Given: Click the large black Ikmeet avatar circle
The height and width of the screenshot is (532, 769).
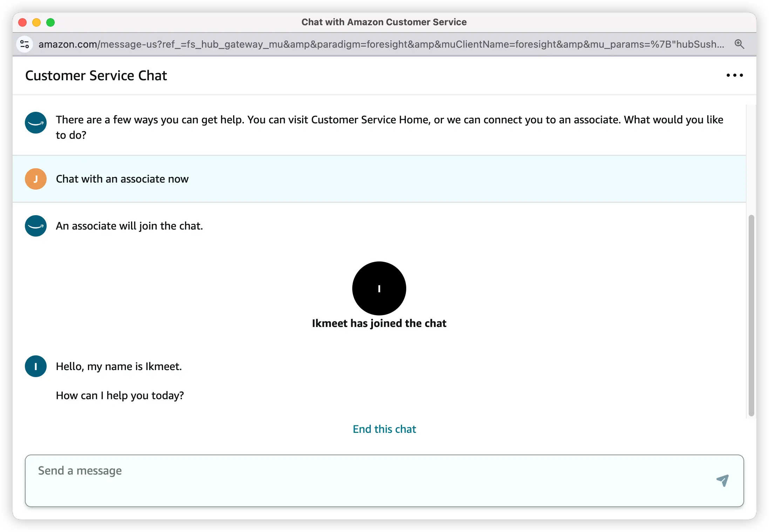Looking at the screenshot, I should [379, 288].
